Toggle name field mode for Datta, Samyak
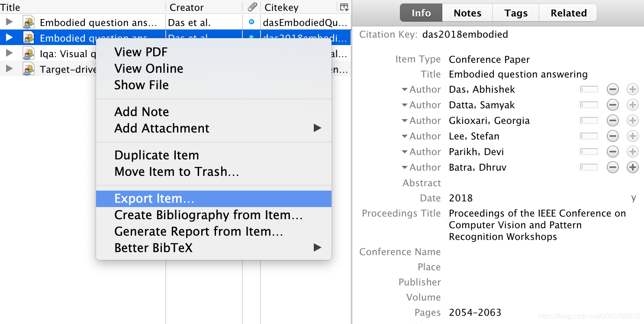644x324 pixels. 589,105
